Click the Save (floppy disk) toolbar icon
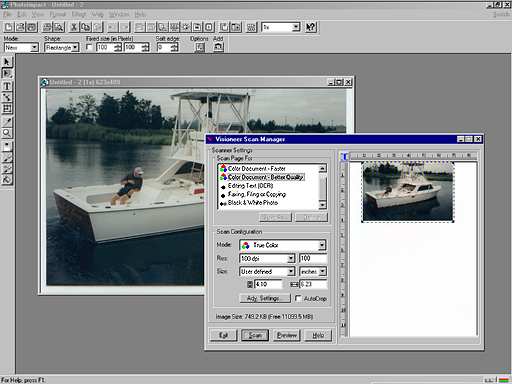512x384 pixels. pyautogui.click(x=32, y=27)
